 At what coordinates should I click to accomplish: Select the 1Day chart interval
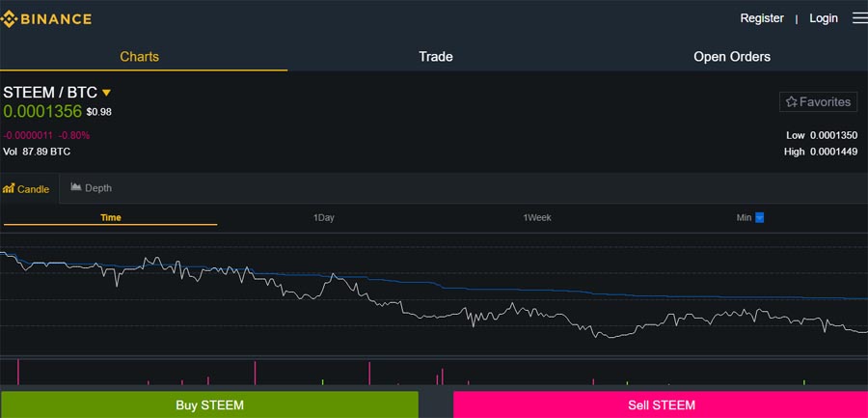(324, 217)
